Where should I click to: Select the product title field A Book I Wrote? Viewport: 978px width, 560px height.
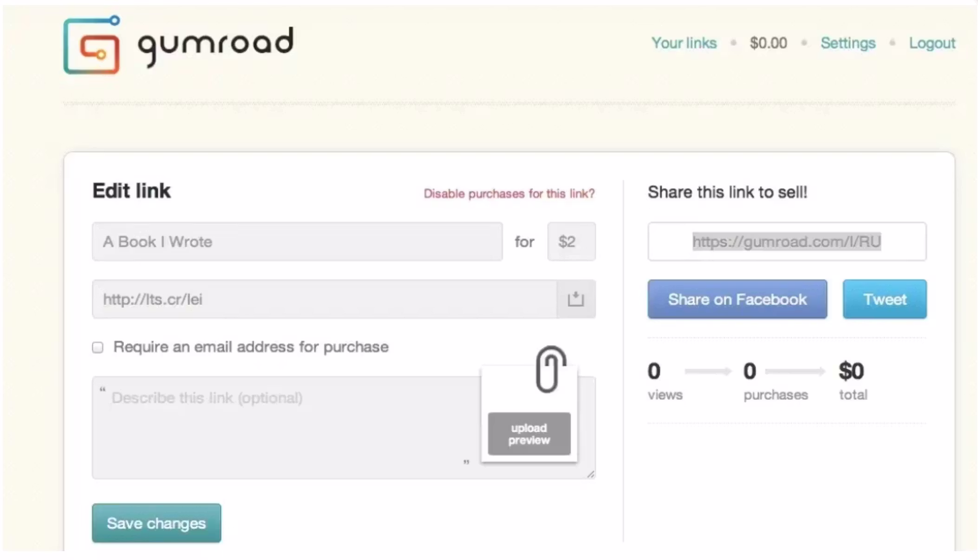(x=297, y=241)
